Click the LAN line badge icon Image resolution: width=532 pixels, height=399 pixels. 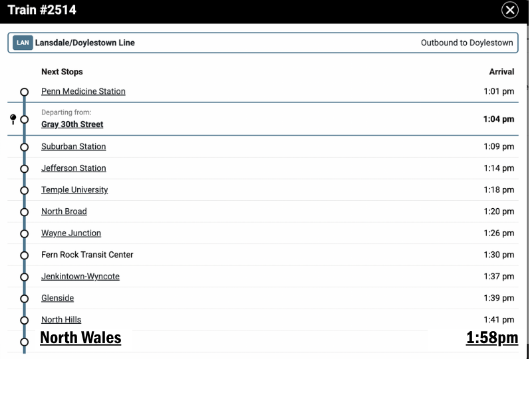[23, 43]
